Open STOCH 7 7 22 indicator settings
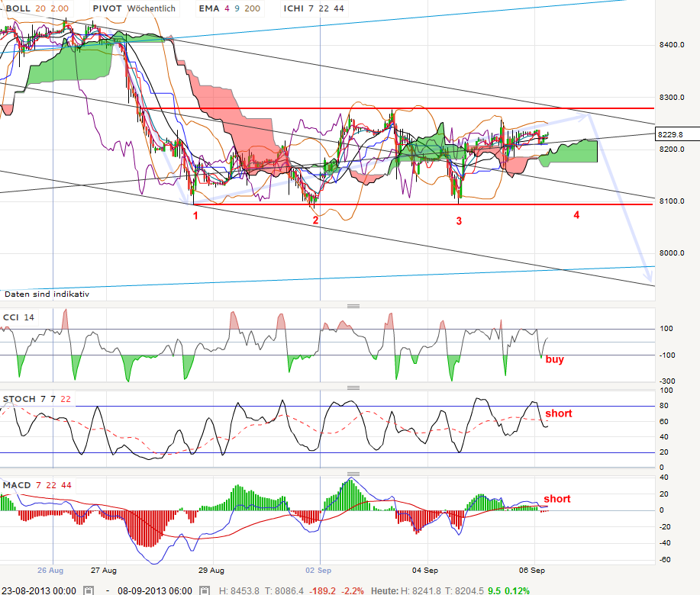Image resolution: width=700 pixels, height=595 pixels. (x=37, y=399)
